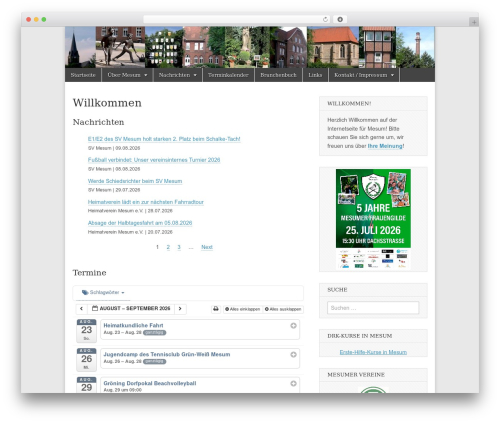Click Jugendcamp des Tennisclub Grün-Weiß Mesum title
Viewport: 500px width, 423px height.
pos(167,354)
